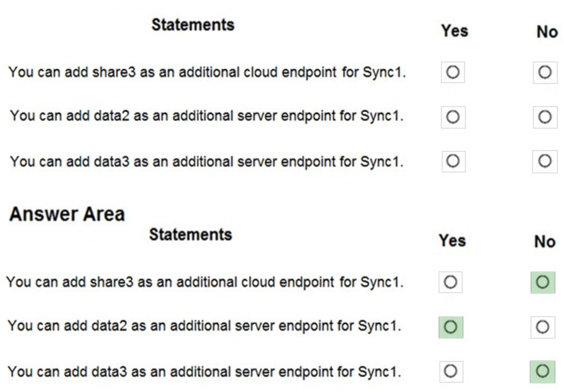Mark Yes for data3 in the top statements list

click(453, 160)
